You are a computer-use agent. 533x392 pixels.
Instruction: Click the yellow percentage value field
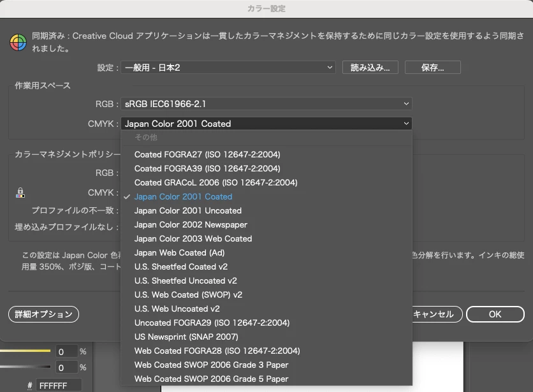click(x=66, y=352)
